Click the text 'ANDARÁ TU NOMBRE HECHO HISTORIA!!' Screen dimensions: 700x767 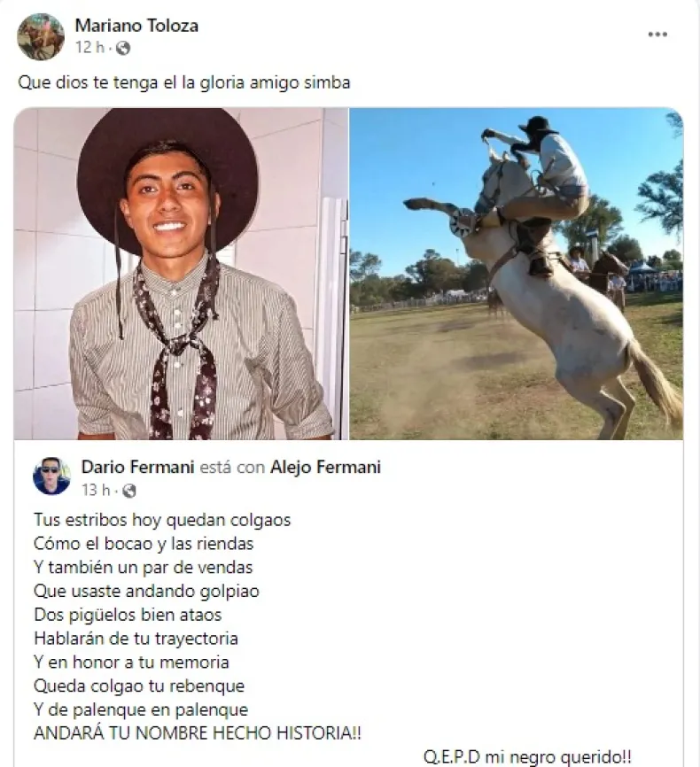click(198, 733)
